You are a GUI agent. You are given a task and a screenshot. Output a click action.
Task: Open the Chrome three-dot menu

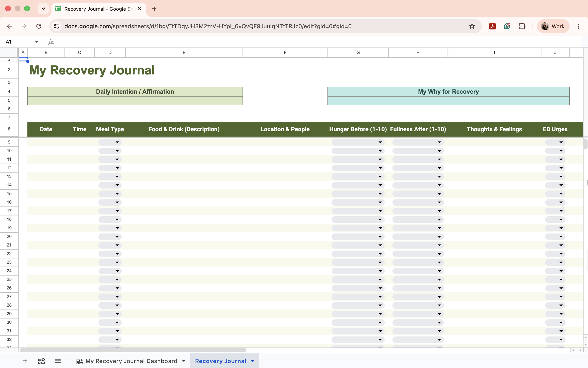(x=579, y=26)
